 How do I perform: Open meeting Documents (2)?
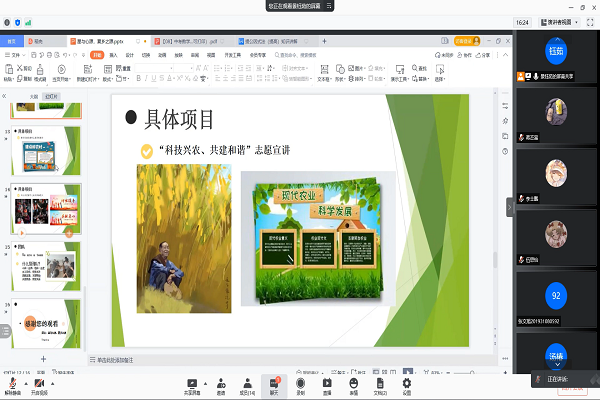tap(380, 386)
